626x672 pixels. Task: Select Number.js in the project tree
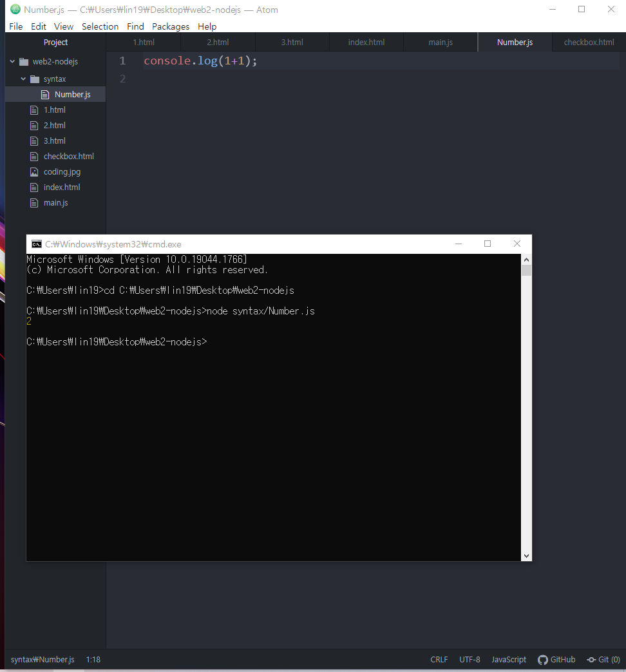[55, 95]
